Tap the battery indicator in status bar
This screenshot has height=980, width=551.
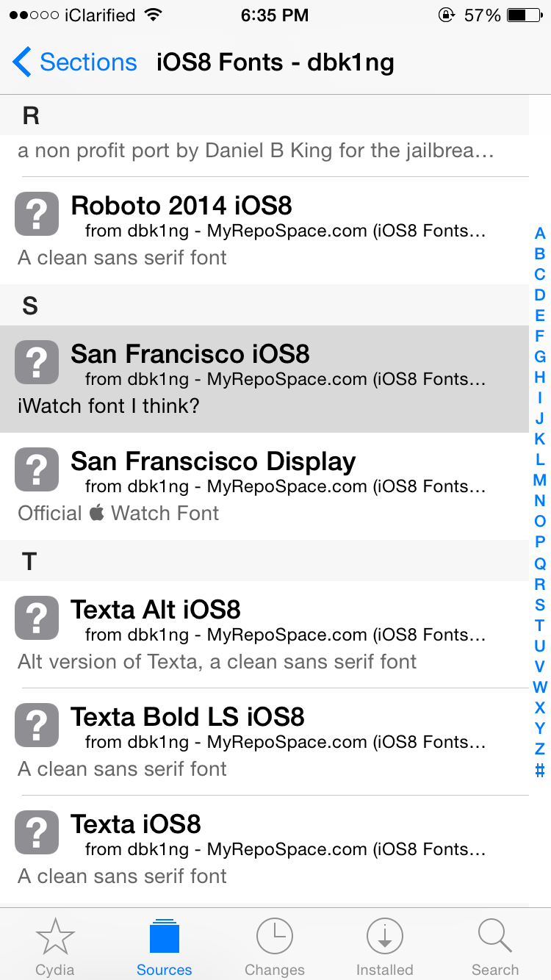coord(526,15)
